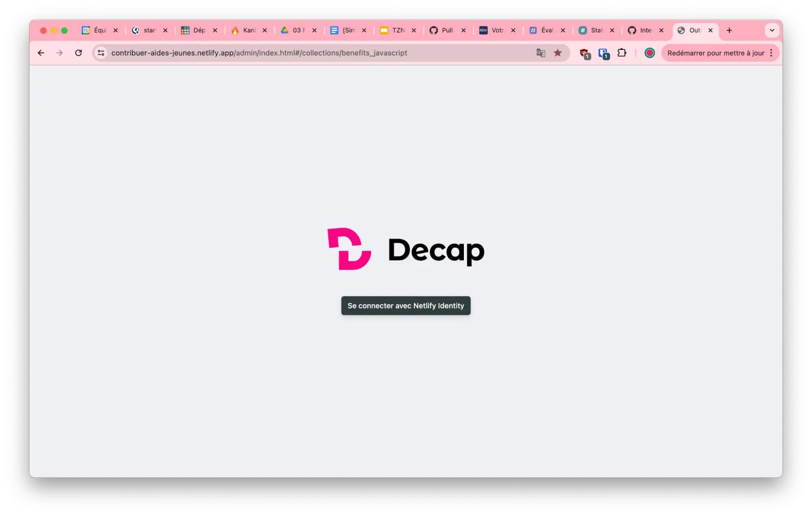Toggle the bookmark star for this page
Image resolution: width=812 pixels, height=516 pixels.
pos(557,53)
